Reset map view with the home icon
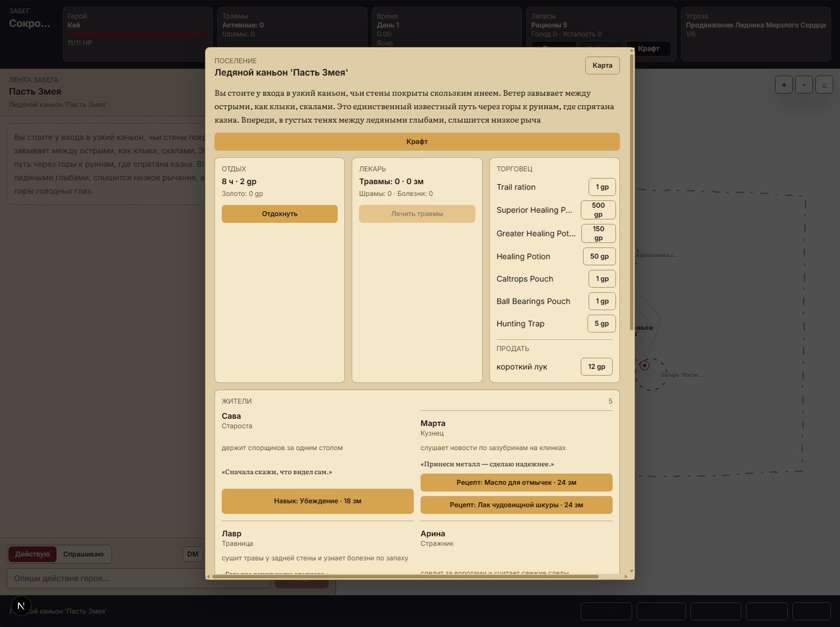Screen dimensions: 840x627 824,85
